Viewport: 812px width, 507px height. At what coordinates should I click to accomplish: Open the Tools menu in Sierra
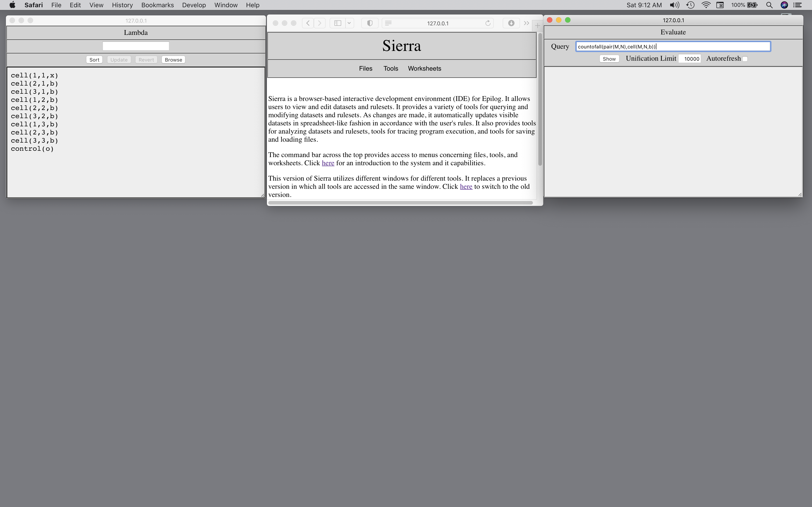click(391, 68)
